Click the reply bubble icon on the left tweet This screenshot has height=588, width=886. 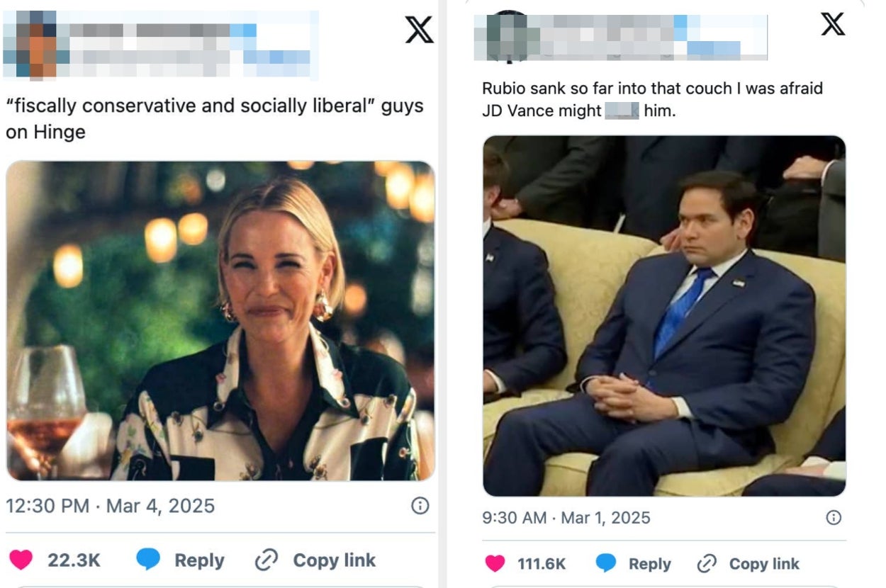pos(147,560)
